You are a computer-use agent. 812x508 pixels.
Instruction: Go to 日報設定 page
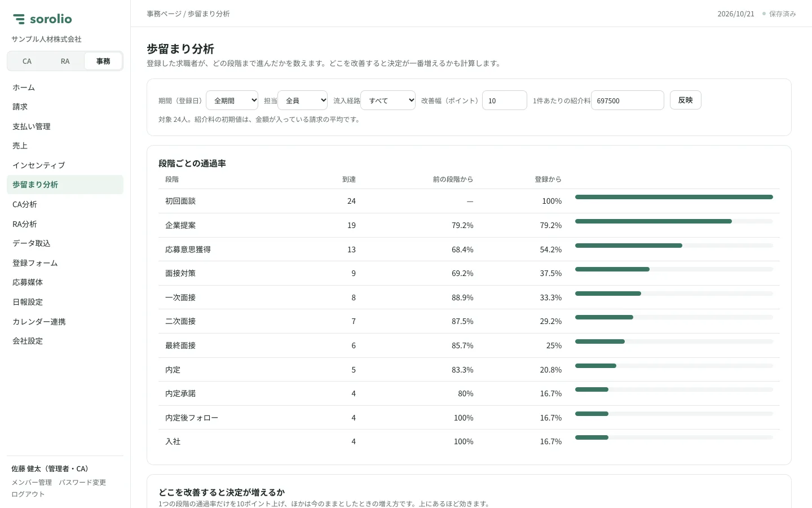tap(65, 302)
